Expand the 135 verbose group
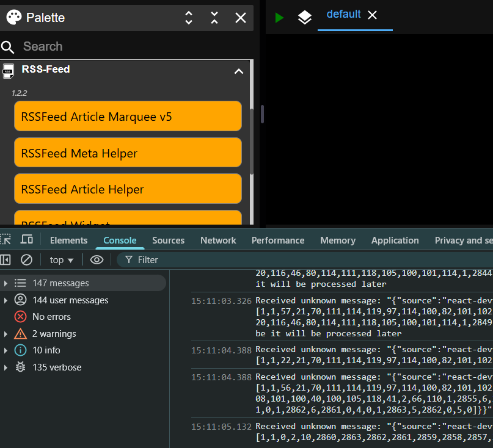This screenshot has width=493, height=448. point(5,367)
